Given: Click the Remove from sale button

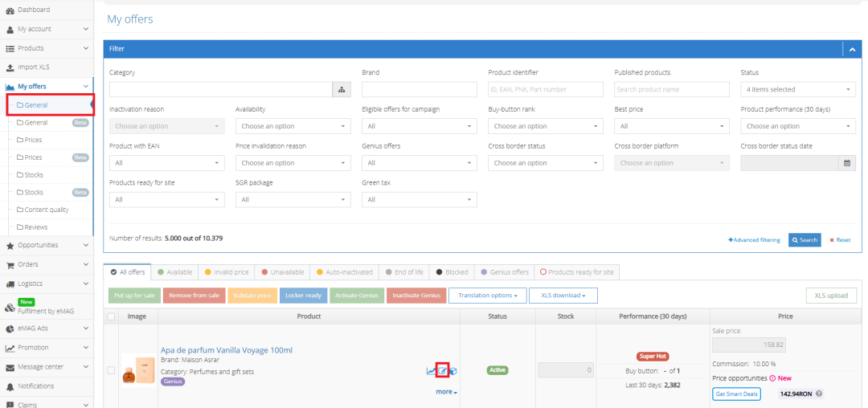Looking at the screenshot, I should (194, 296).
